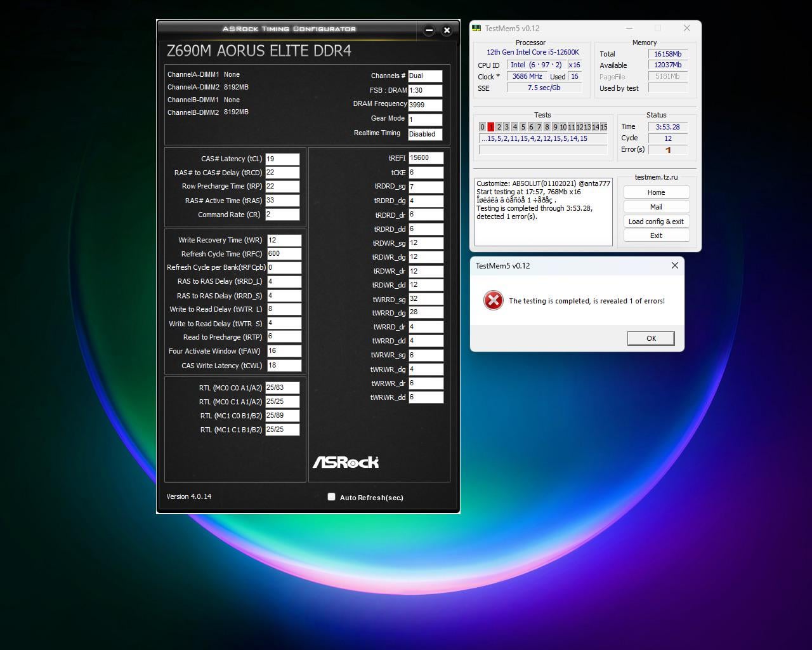Click the RAS# to CAS# Delay (tRCD) field
Screen dimensions: 812x650
click(282, 173)
